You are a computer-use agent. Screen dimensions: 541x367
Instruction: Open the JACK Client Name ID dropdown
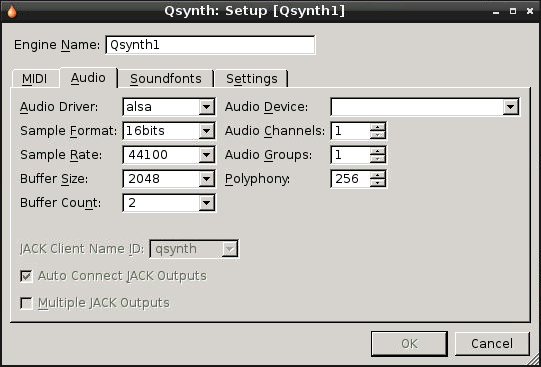point(194,249)
